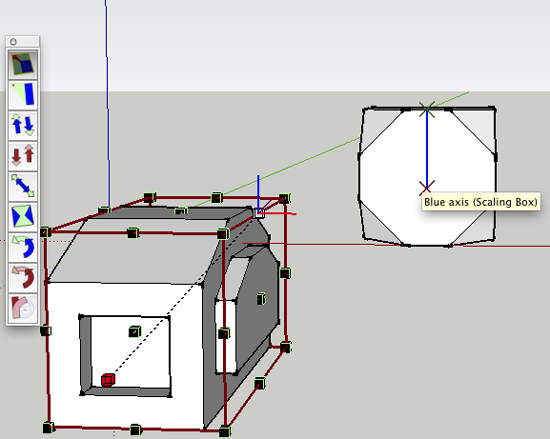Click the red highlighted scaling handle cube
The width and height of the screenshot is (550, 439).
pyautogui.click(x=108, y=380)
